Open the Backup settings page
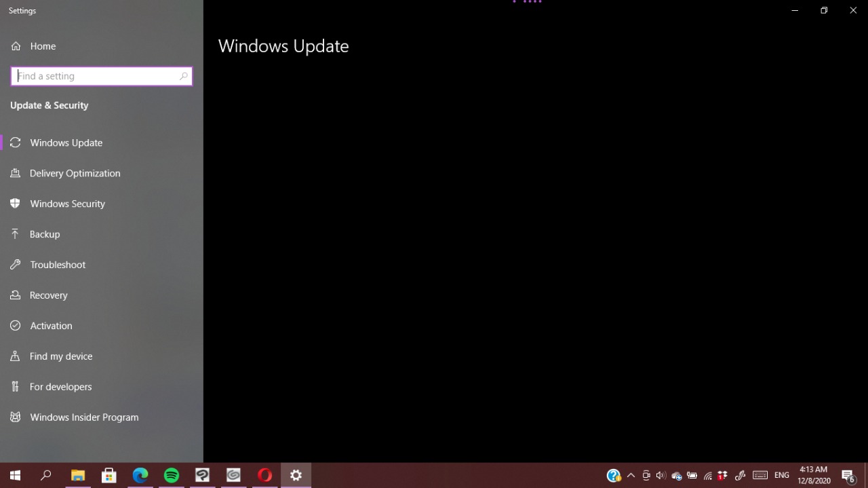Viewport: 868px width, 488px height. pyautogui.click(x=102, y=234)
